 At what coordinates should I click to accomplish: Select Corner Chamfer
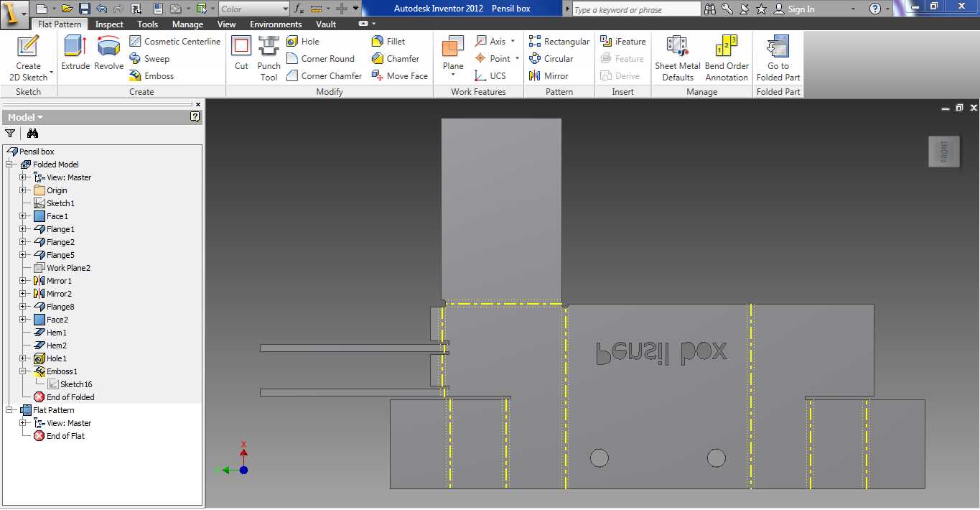pyautogui.click(x=324, y=75)
